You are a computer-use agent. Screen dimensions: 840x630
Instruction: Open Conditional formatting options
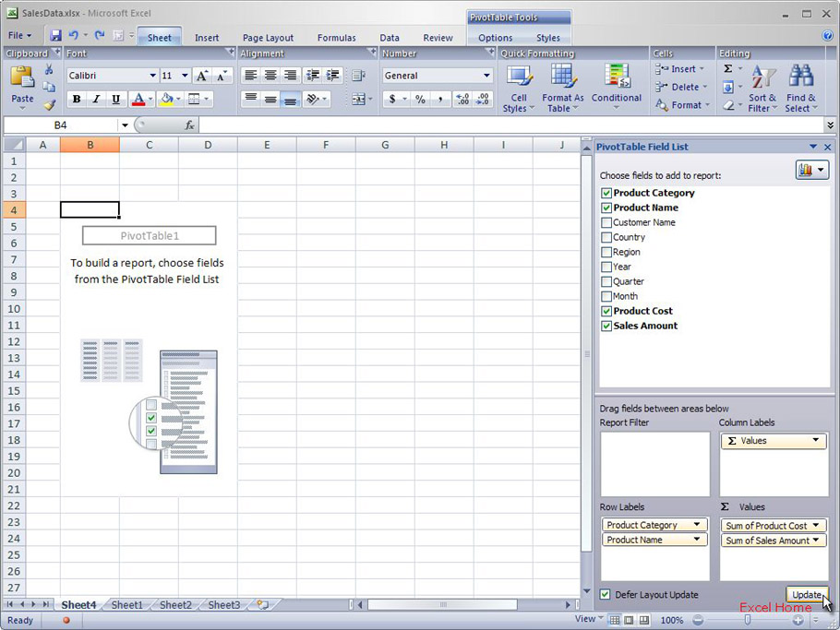617,88
